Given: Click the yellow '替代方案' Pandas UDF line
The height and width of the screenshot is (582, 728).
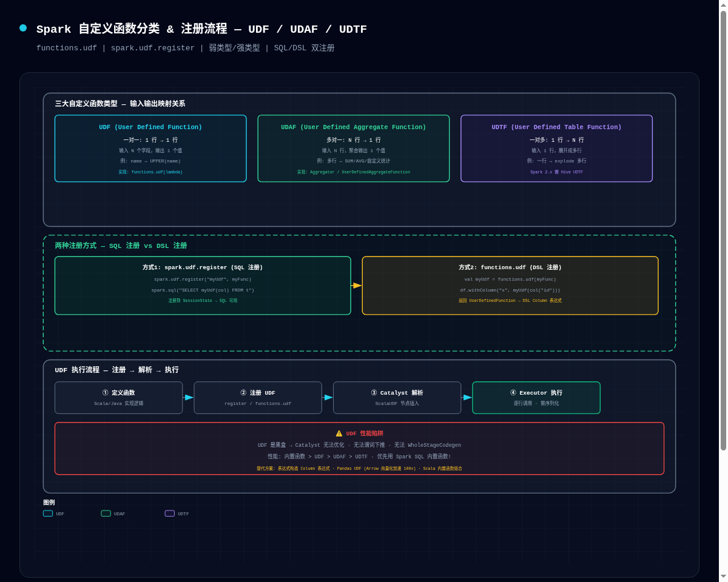Looking at the screenshot, I should click(360, 469).
